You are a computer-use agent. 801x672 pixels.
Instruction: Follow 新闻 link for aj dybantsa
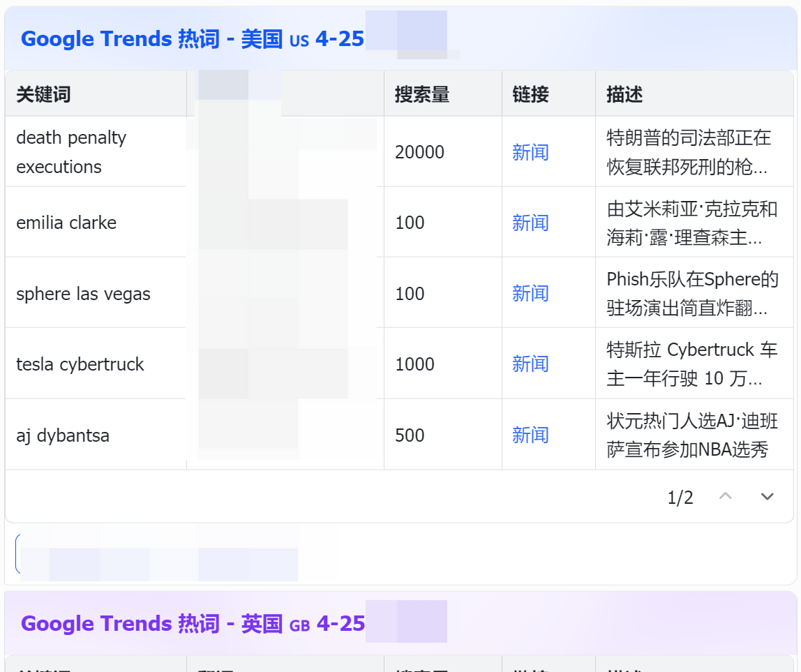[x=530, y=435]
